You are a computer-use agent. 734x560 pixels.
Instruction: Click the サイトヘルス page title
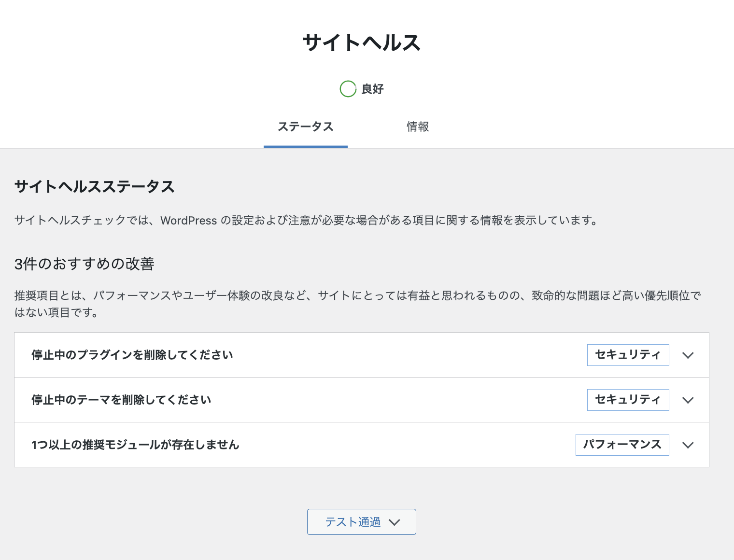pos(361,42)
